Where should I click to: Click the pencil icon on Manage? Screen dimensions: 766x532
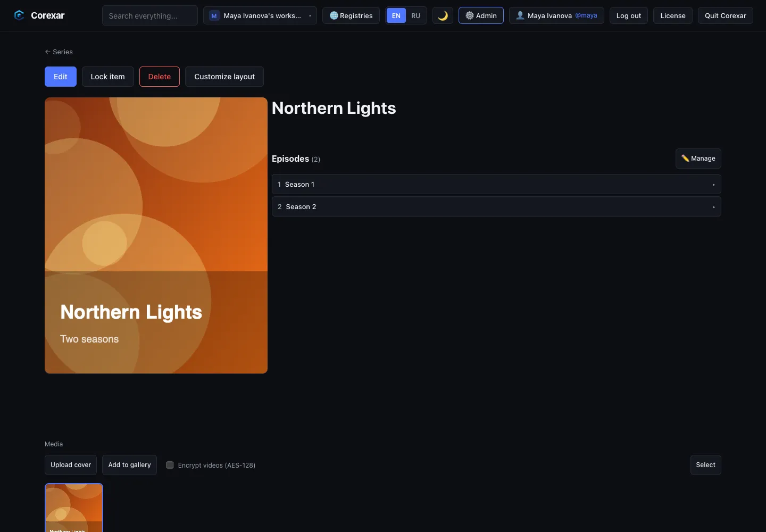pyautogui.click(x=685, y=158)
